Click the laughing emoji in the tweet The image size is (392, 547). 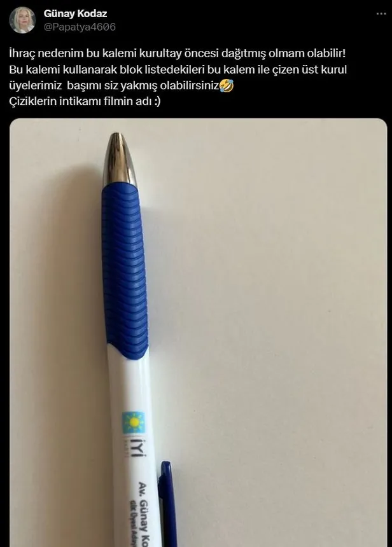pos(227,85)
